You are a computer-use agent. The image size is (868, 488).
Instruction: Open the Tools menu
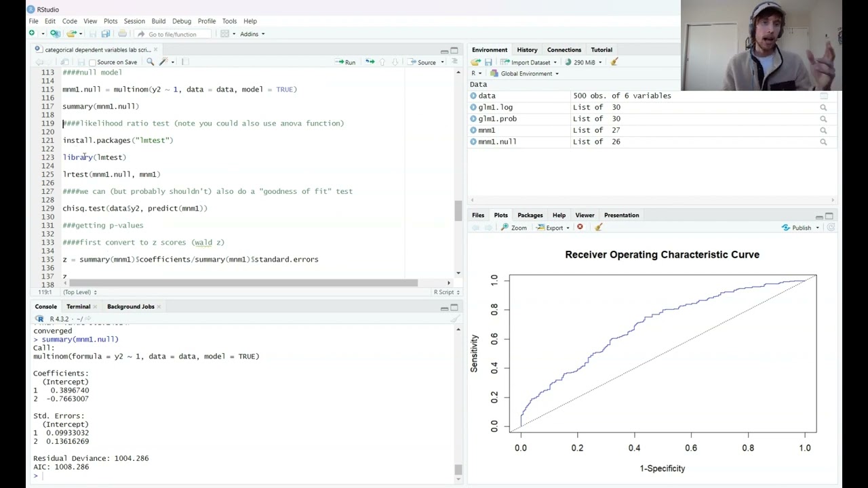[x=229, y=21]
